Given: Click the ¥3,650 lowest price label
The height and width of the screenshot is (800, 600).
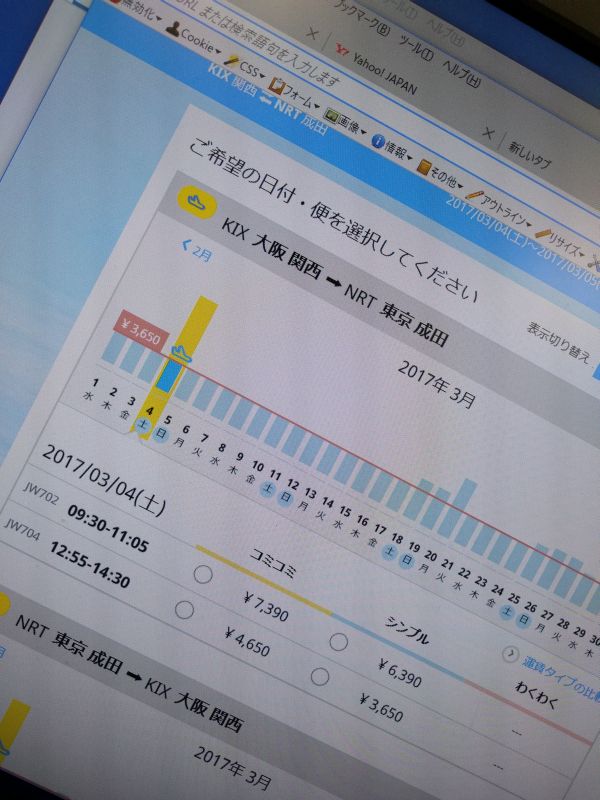Looking at the screenshot, I should tap(142, 330).
